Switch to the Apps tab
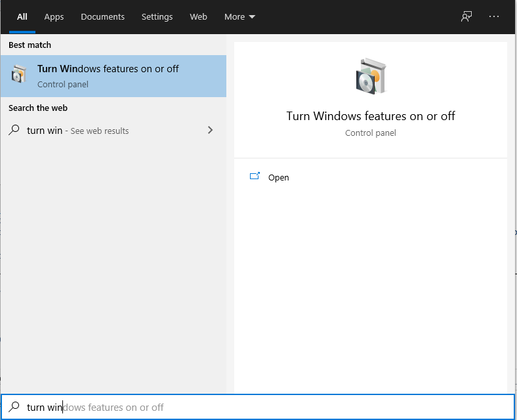 (x=54, y=17)
